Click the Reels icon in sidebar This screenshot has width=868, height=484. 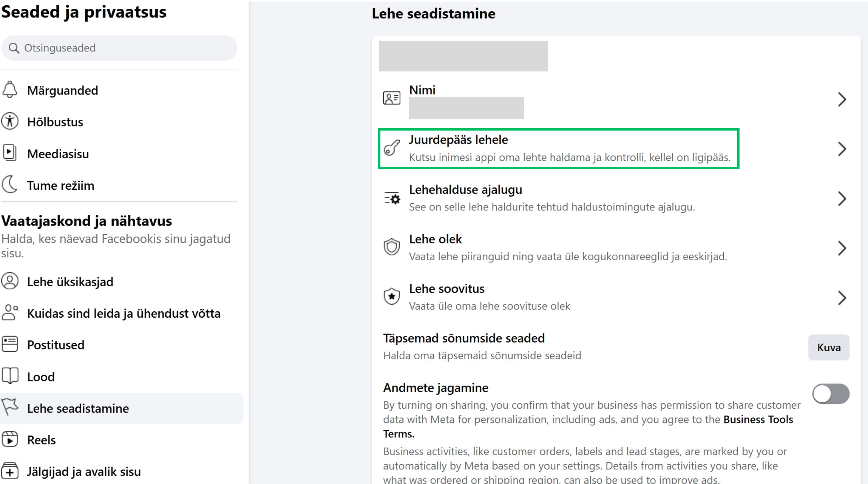pos(10,440)
